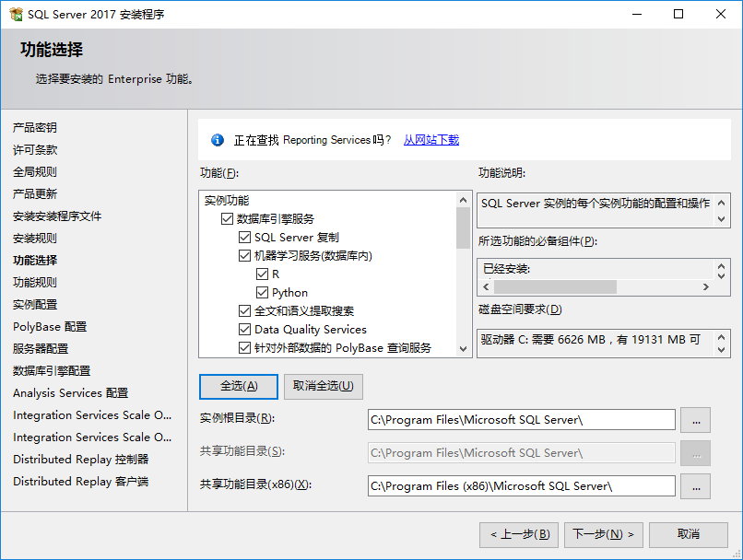Toggle the 数据库引擎服务 checkbox
The image size is (743, 560).
click(227, 218)
